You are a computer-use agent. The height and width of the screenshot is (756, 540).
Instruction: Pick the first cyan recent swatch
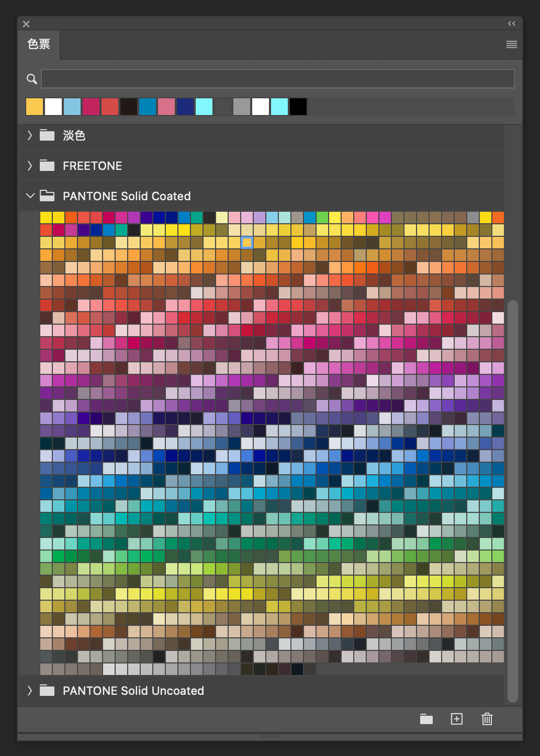pyautogui.click(x=204, y=107)
